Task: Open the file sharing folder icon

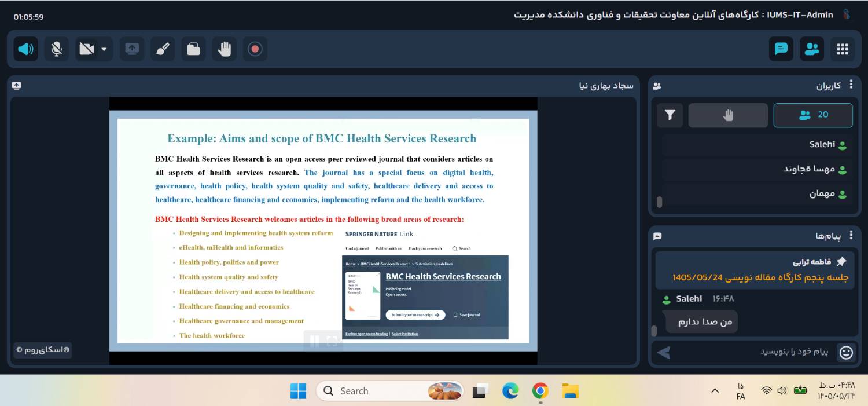Action: pyautogui.click(x=193, y=49)
